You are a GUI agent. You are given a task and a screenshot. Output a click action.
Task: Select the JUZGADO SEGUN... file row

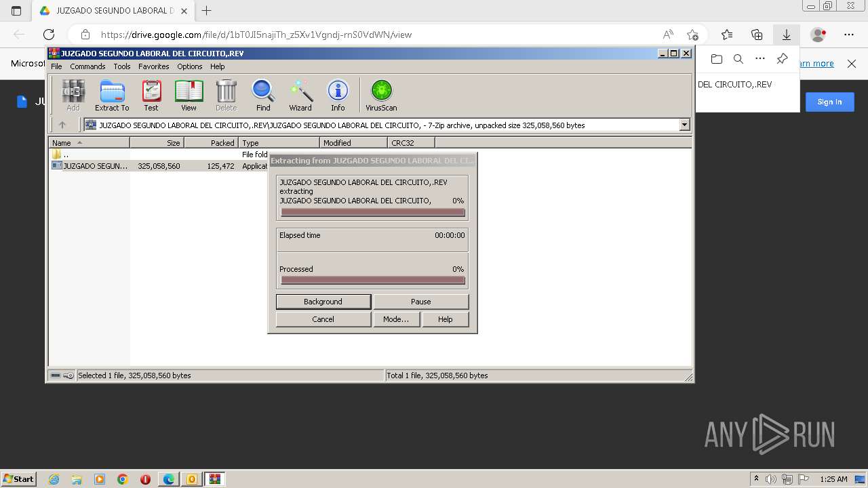click(159, 166)
